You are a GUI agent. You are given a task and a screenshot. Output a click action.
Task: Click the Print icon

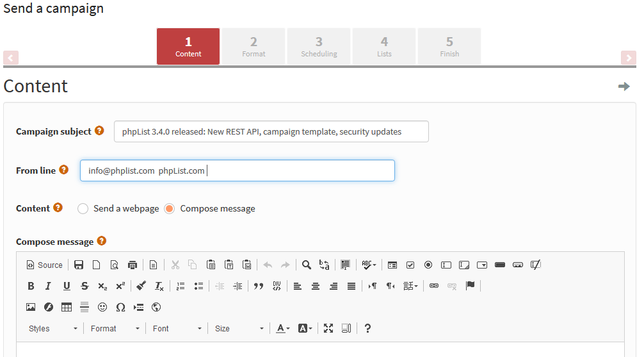point(133,265)
